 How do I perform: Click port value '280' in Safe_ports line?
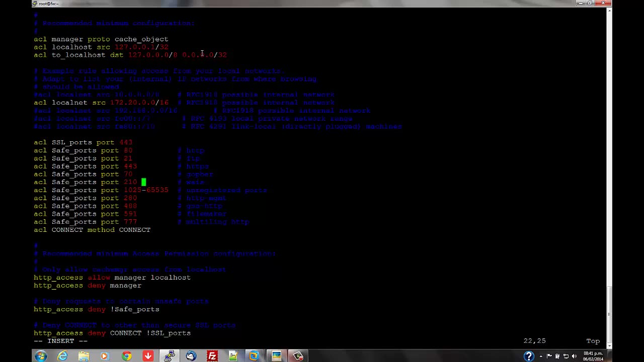coord(130,198)
